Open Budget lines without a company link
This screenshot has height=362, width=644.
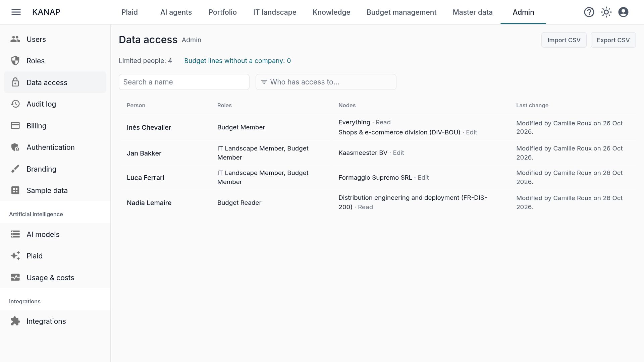pos(237,61)
